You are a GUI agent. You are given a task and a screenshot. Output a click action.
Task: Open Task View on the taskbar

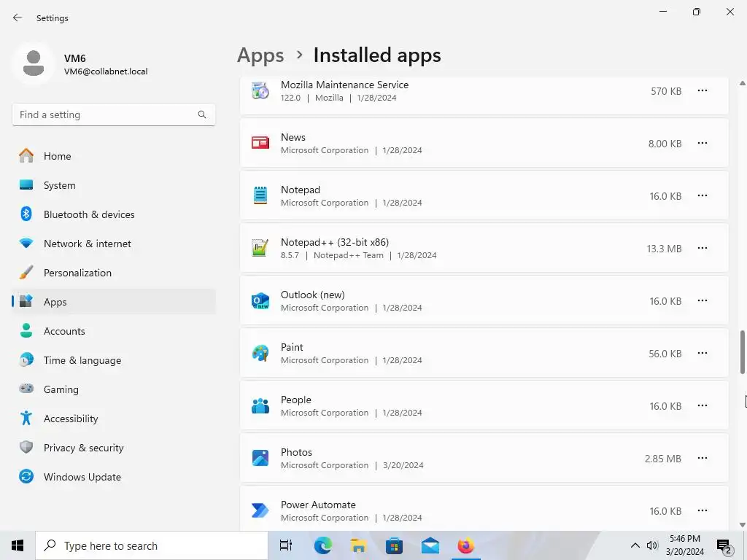(x=286, y=545)
